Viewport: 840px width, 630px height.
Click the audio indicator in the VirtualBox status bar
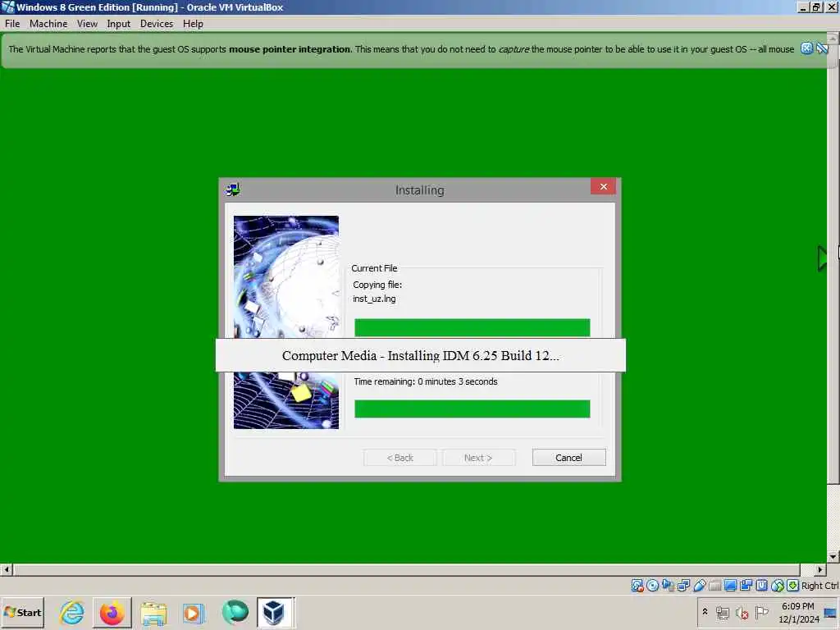pos(668,586)
